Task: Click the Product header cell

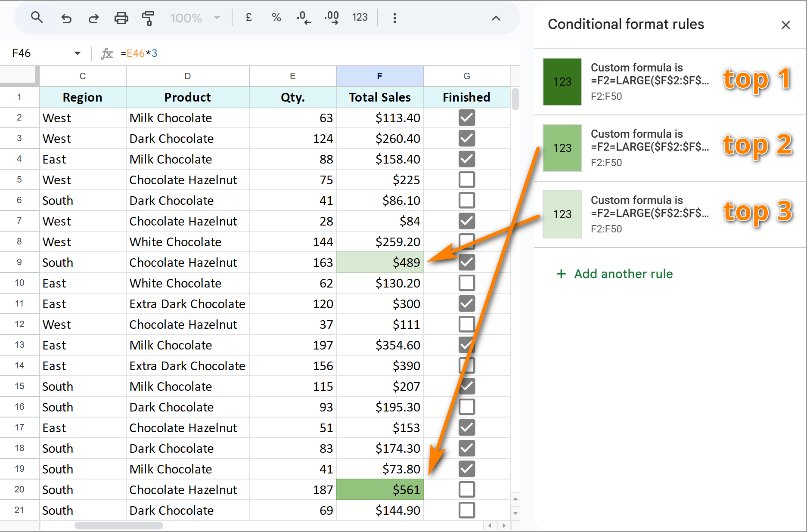Action: click(188, 97)
